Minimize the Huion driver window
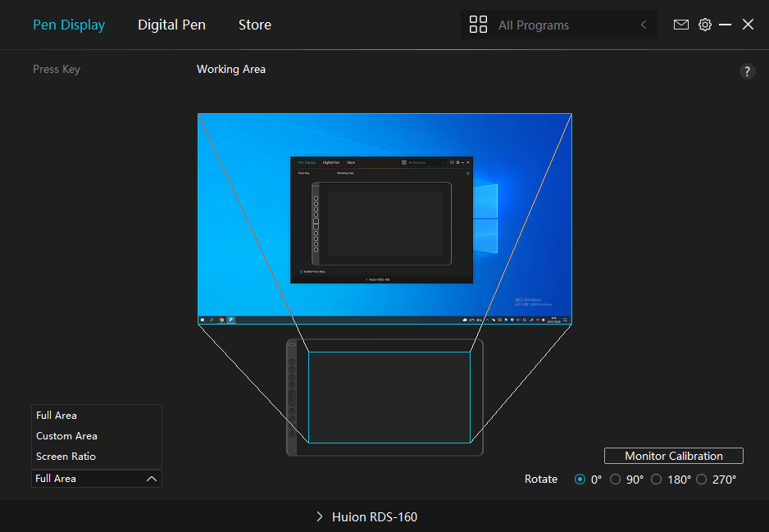The width and height of the screenshot is (769, 532). click(x=725, y=25)
